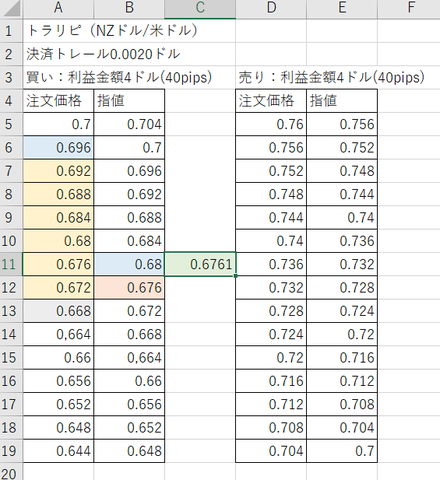Select orange cell B12 with 0.676
Screen dimensions: 440x480
[x=129, y=287]
